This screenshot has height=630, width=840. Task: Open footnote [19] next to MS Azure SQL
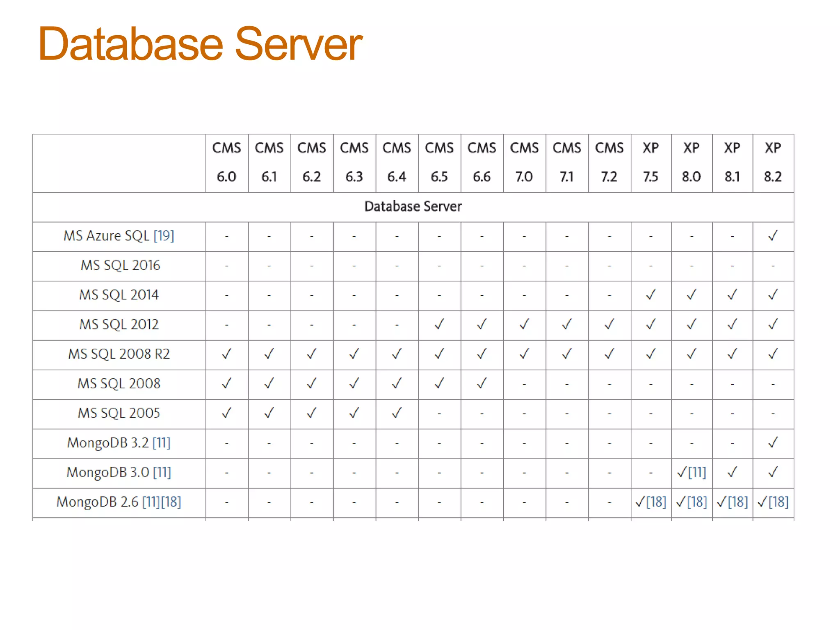click(x=164, y=236)
